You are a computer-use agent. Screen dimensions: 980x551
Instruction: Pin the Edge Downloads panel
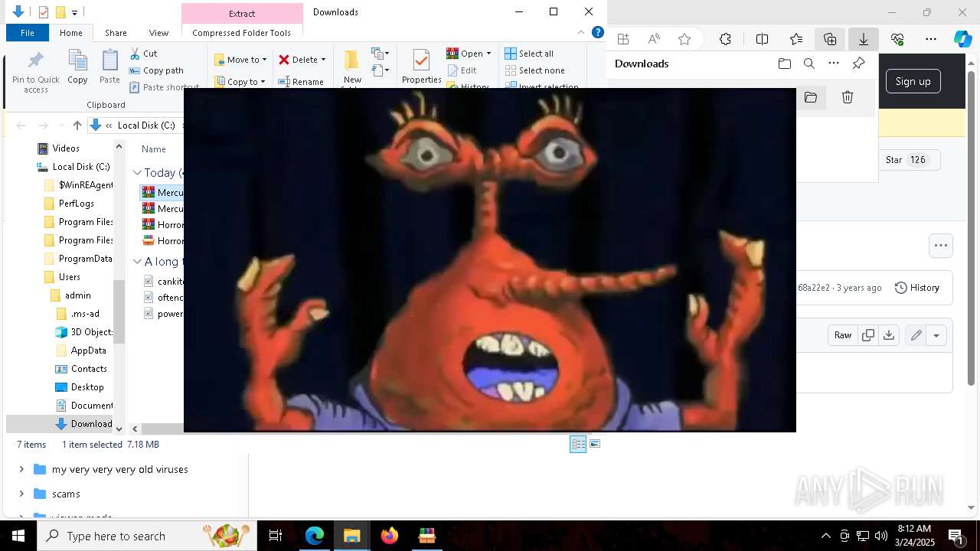859,64
